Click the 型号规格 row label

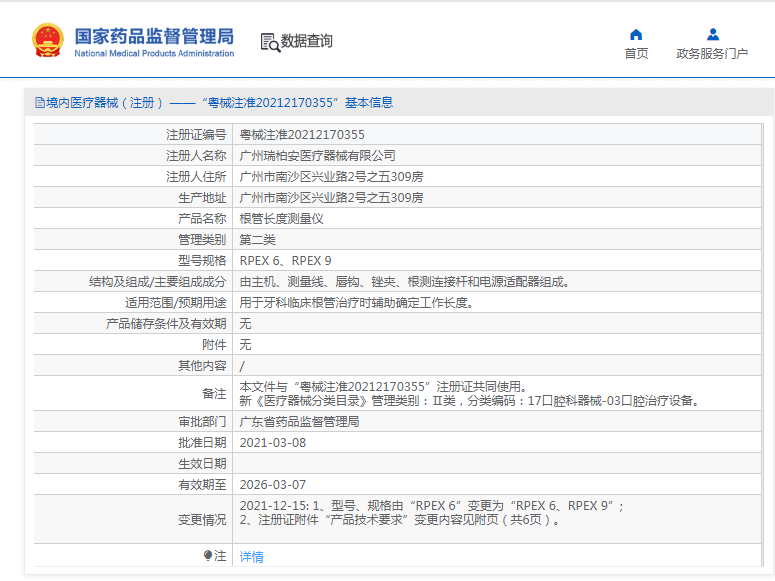(x=202, y=261)
